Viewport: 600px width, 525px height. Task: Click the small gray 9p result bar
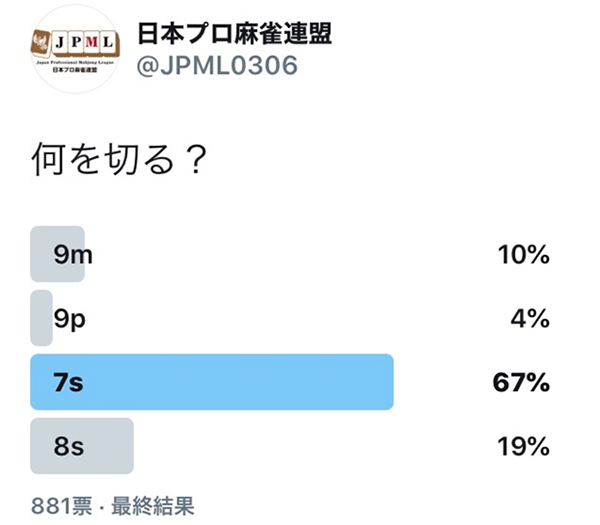click(41, 318)
